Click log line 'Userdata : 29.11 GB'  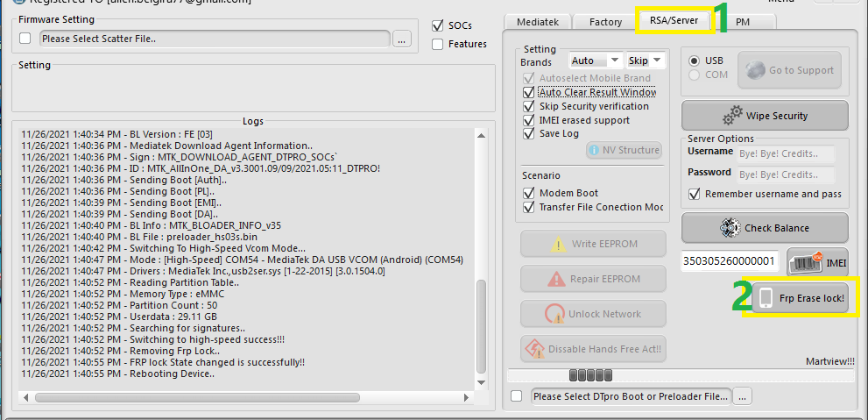tap(121, 317)
